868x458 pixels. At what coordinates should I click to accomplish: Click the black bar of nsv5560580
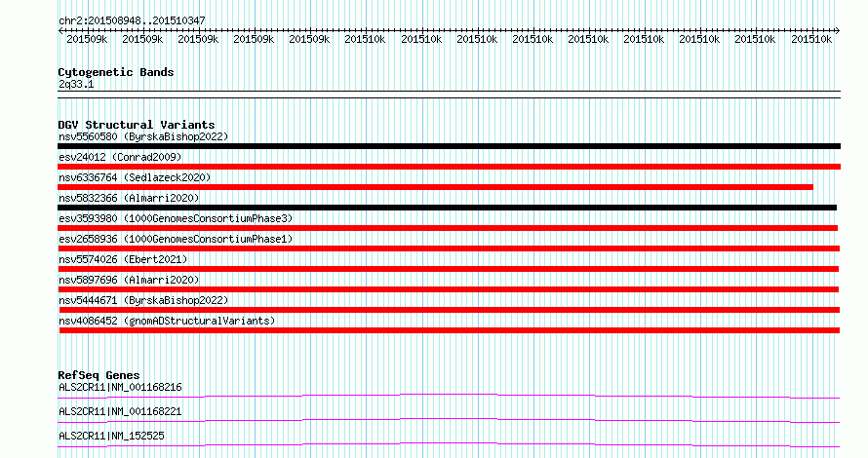[x=449, y=146]
